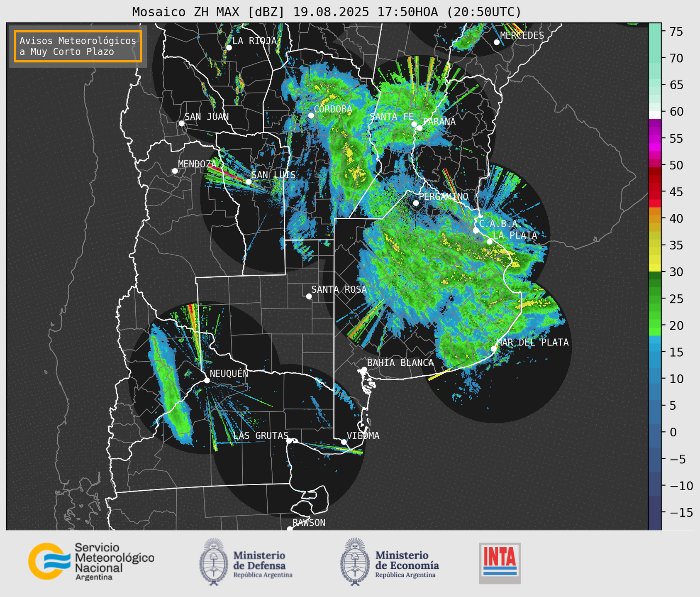Click the Neuquén city marker dot
The image size is (700, 597).
click(207, 380)
